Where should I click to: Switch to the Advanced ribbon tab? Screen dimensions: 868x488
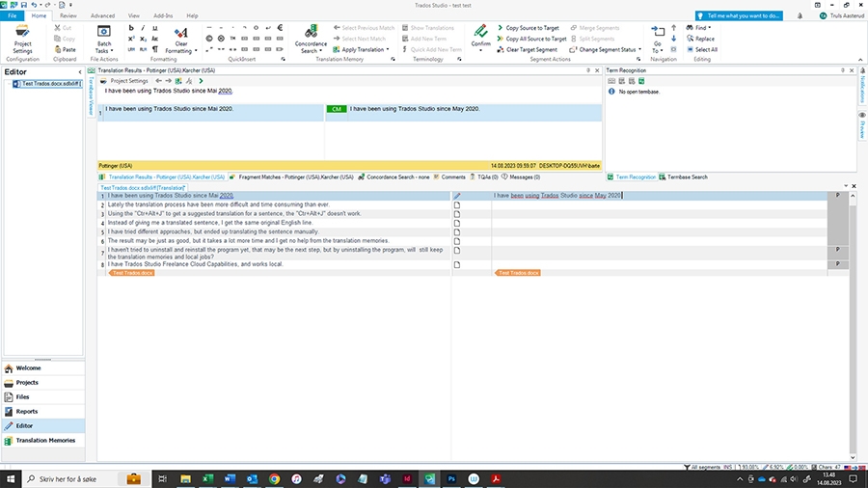[102, 15]
